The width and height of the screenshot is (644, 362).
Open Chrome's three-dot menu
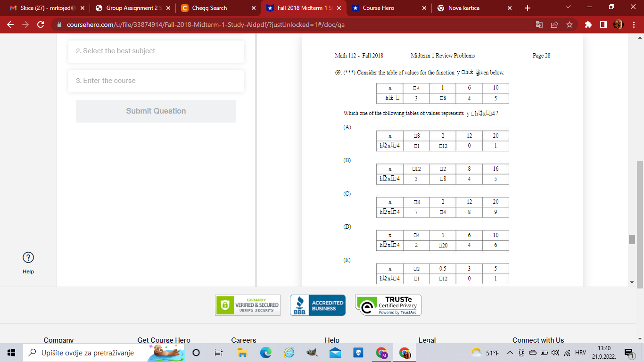[634, 25]
